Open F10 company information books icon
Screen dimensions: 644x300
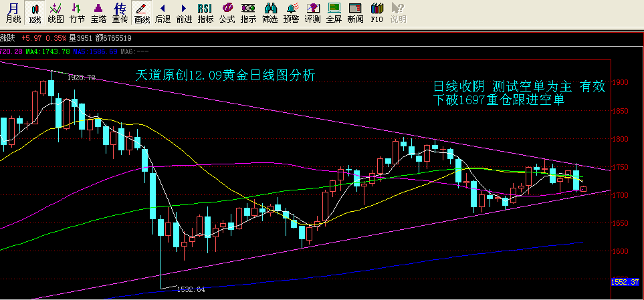(377, 13)
